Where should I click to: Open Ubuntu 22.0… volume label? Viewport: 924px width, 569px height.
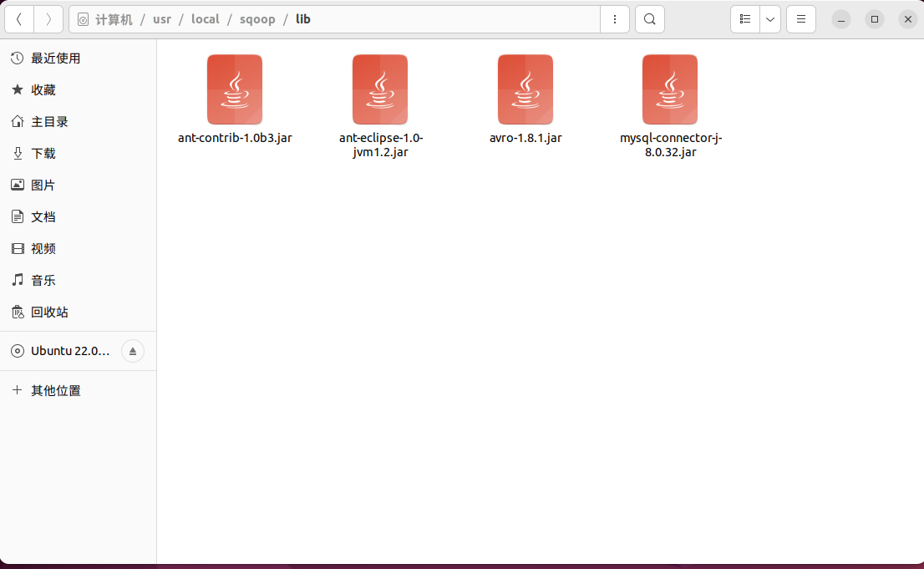click(70, 351)
